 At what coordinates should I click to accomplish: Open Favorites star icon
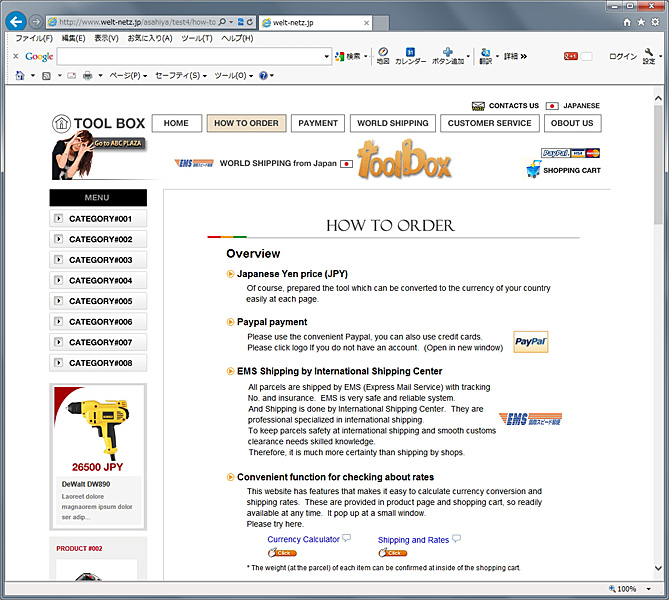[x=641, y=22]
